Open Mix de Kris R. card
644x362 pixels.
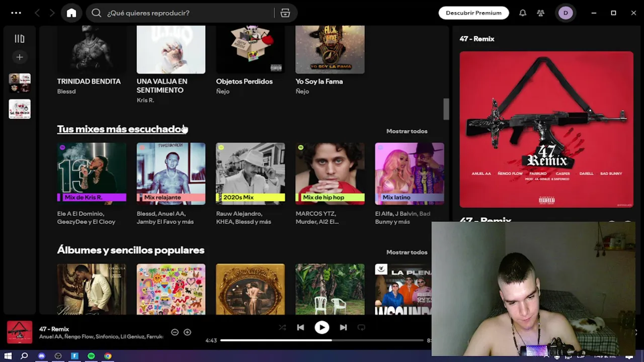pyautogui.click(x=92, y=184)
